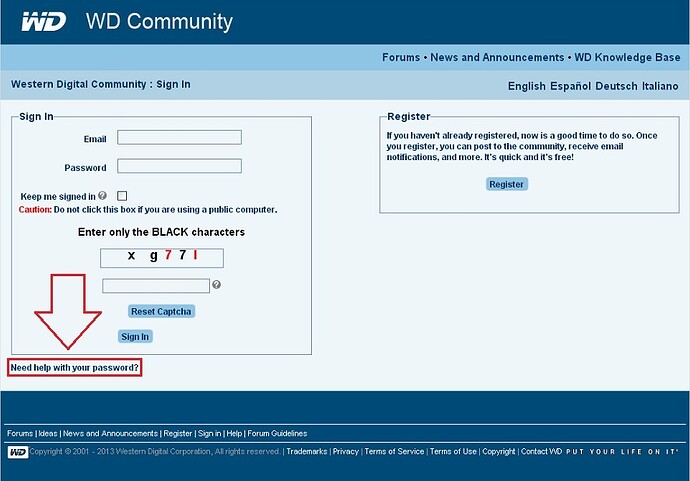Open Need help with your password link
This screenshot has height=481, width=690.
[x=74, y=367]
